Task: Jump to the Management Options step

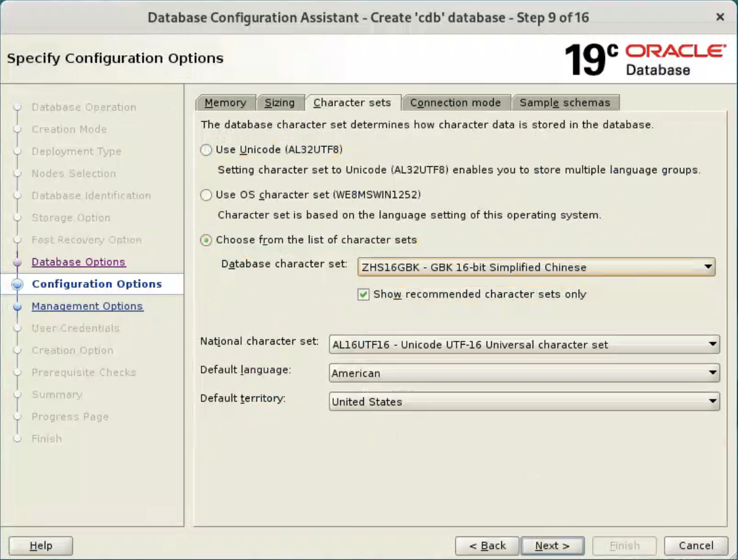Action: [88, 306]
